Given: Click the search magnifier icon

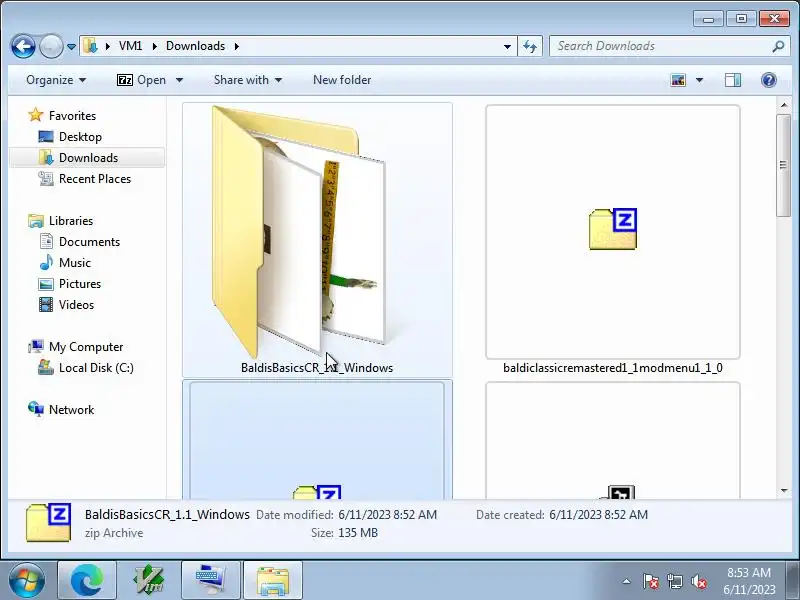Looking at the screenshot, I should tap(778, 46).
